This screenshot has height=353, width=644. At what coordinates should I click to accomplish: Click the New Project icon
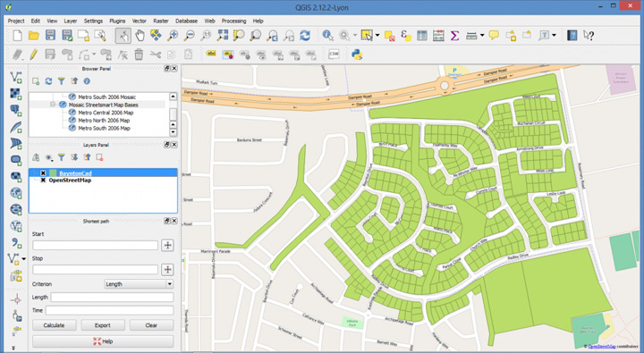(17, 36)
